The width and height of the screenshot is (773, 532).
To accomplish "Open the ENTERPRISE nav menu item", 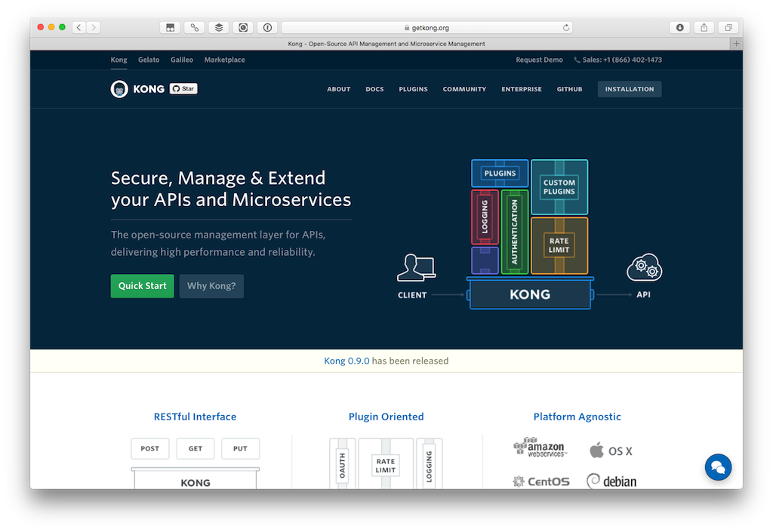I will tap(522, 89).
